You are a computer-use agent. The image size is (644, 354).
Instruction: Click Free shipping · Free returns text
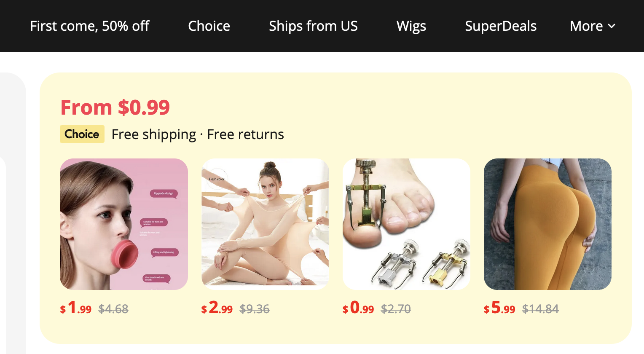[198, 134]
